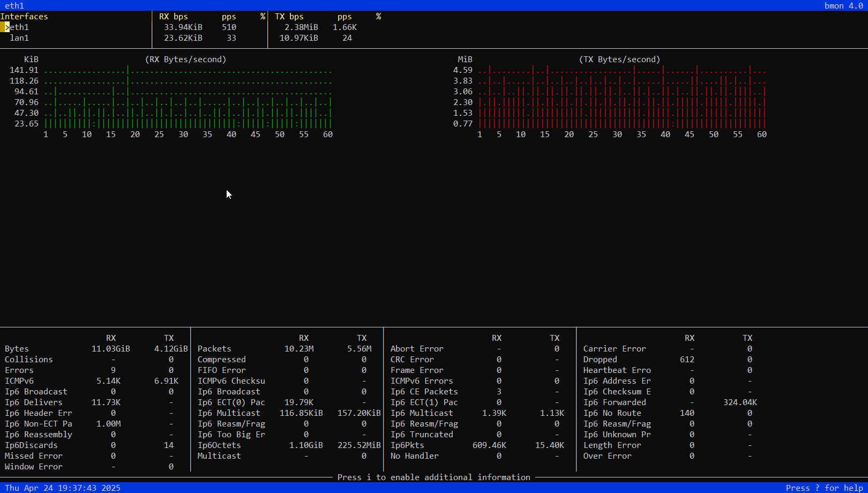Click the 'Ip6Discards' row label

click(31, 445)
